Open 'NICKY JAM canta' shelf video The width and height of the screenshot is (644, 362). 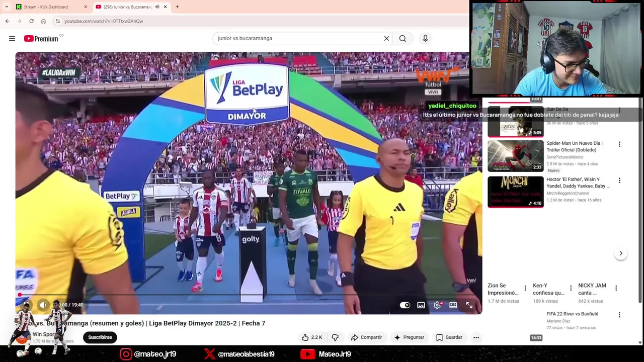tap(592, 289)
